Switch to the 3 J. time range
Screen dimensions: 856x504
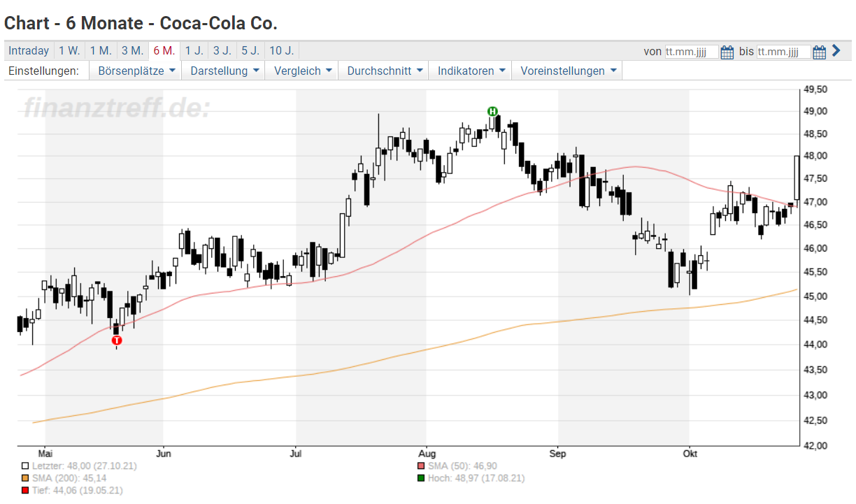click(x=222, y=50)
